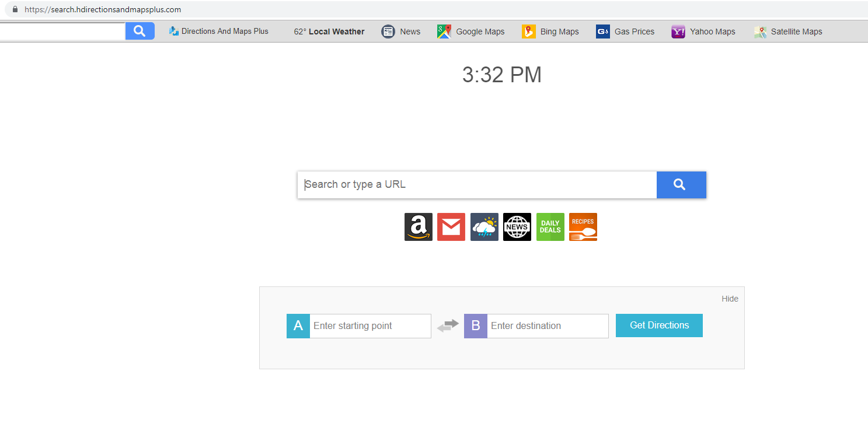This screenshot has height=434, width=868.
Task: Open Google Maps toolbar link text
Action: pos(480,32)
